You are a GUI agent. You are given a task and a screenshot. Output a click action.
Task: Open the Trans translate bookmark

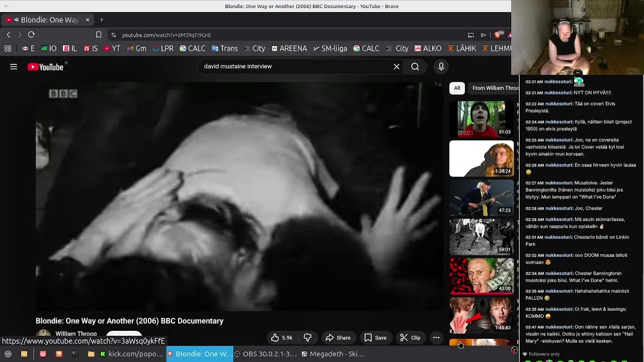(224, 48)
